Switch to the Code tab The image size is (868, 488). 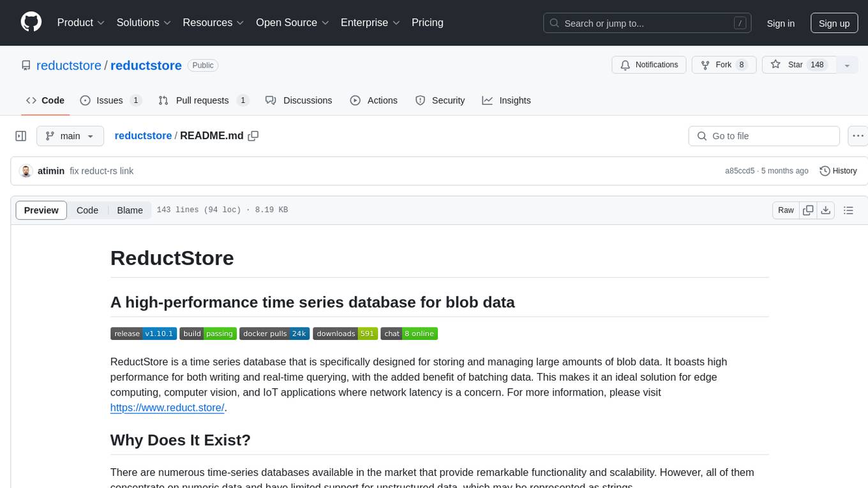[x=45, y=100]
